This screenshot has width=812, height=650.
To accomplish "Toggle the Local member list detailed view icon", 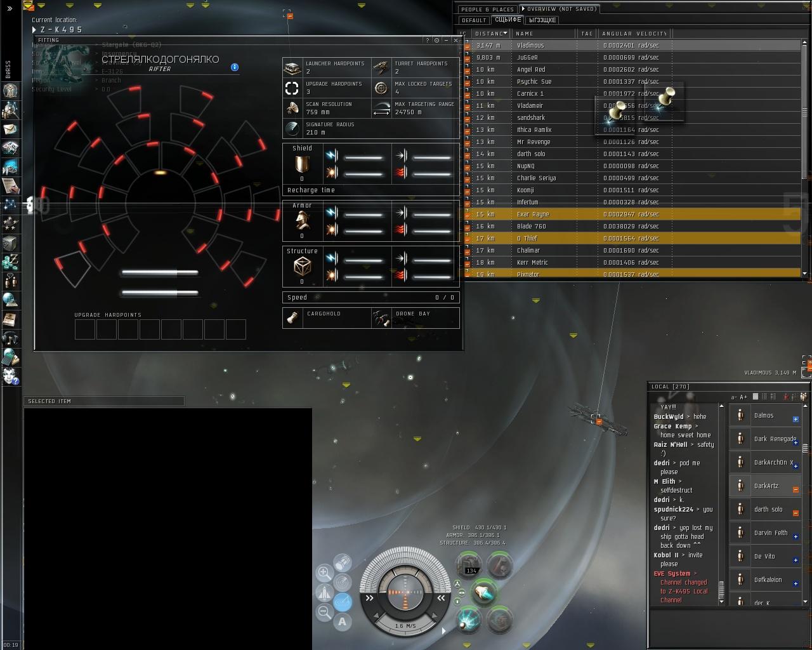I will (x=756, y=397).
